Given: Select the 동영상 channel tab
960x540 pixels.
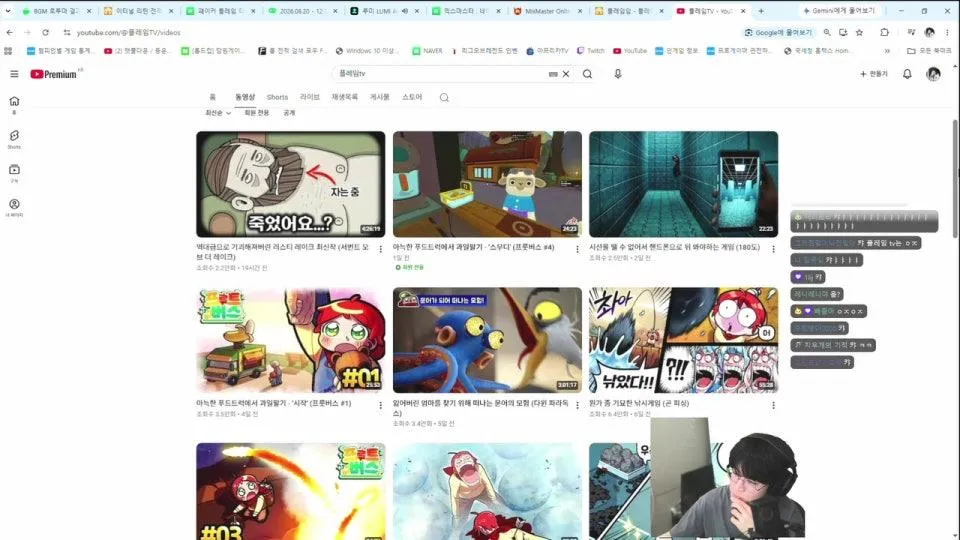Looking at the screenshot, I should pyautogui.click(x=245, y=97).
